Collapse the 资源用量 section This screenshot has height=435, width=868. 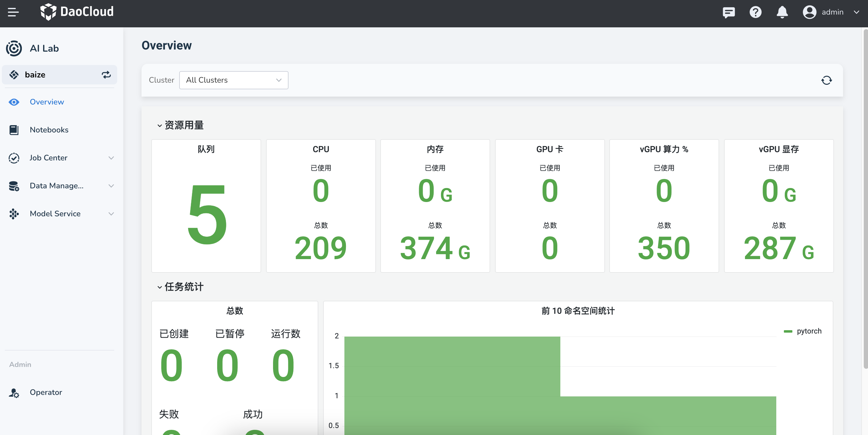pos(160,125)
